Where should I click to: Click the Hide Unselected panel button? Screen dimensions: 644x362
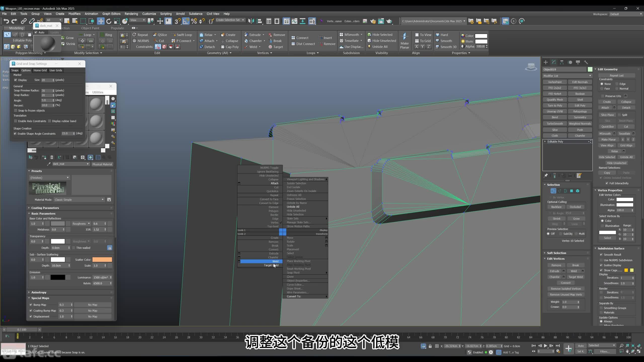click(x=617, y=163)
